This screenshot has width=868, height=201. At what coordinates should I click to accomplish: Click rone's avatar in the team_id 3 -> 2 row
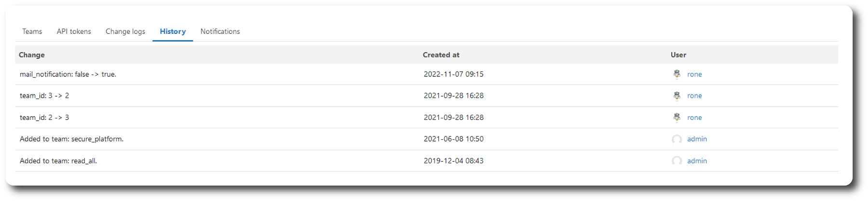(677, 96)
